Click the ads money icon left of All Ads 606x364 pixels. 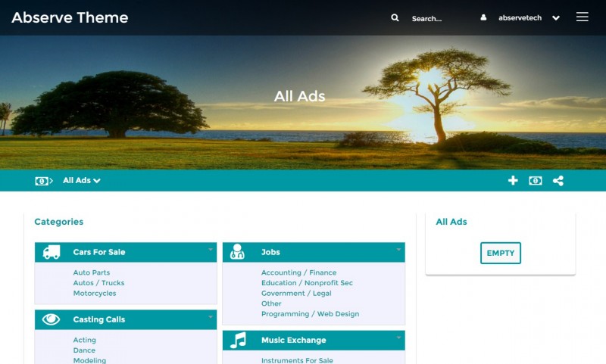[44, 181]
